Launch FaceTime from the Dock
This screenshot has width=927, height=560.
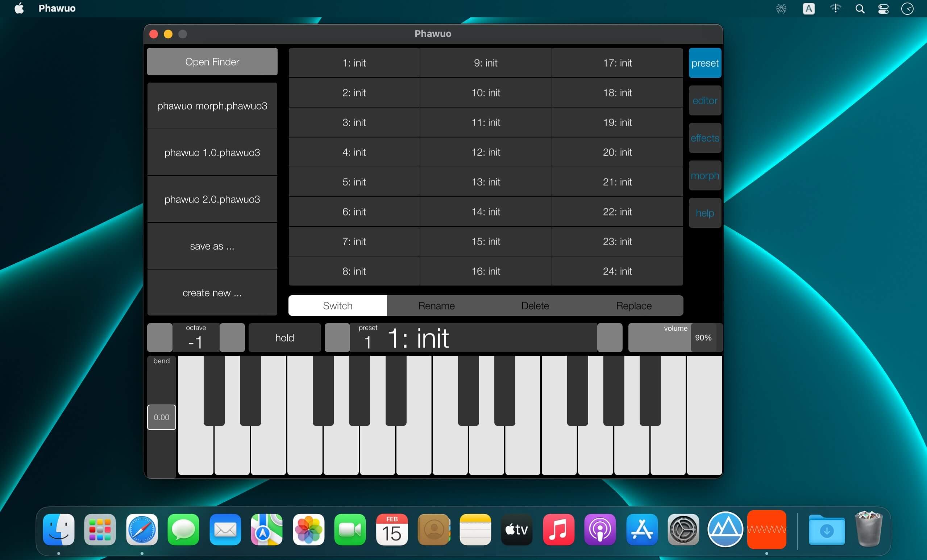pos(350,530)
